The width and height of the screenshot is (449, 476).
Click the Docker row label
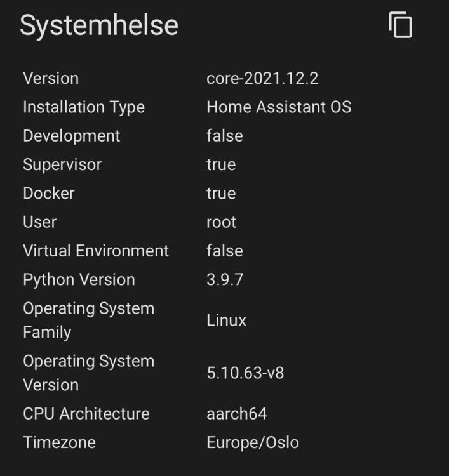coord(48,193)
